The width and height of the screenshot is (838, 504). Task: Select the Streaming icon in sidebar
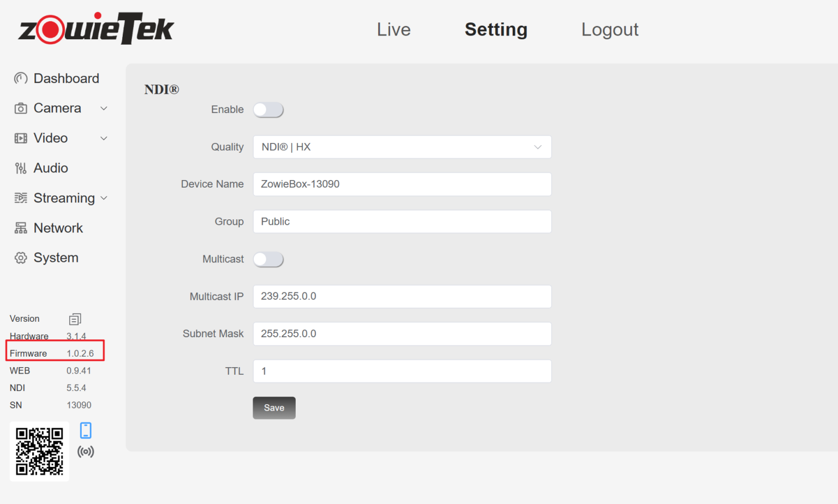pos(20,198)
